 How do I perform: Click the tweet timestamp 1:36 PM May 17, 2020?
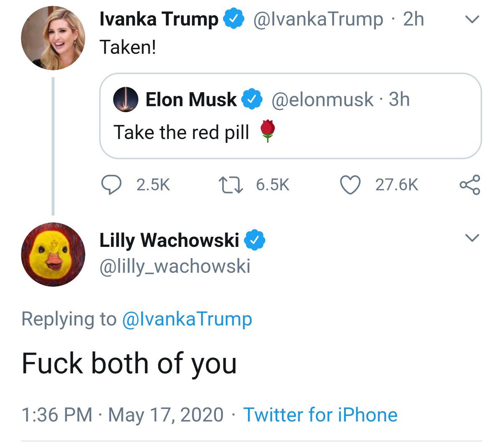coord(122,415)
